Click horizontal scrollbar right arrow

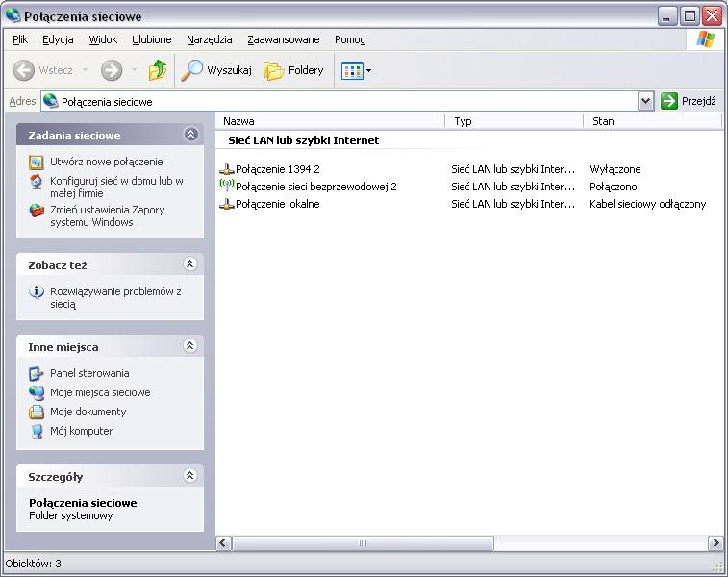pyautogui.click(x=715, y=542)
